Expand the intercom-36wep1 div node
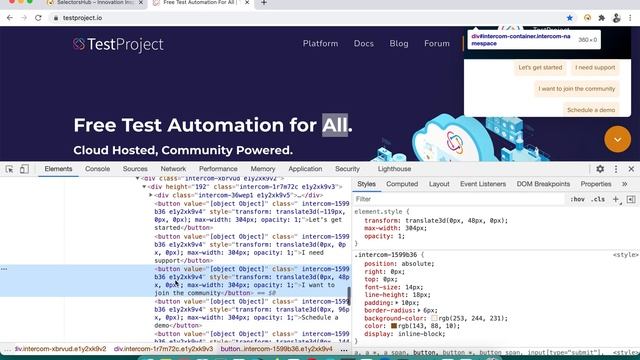Viewport: 640px width, 360px height. click(x=151, y=195)
